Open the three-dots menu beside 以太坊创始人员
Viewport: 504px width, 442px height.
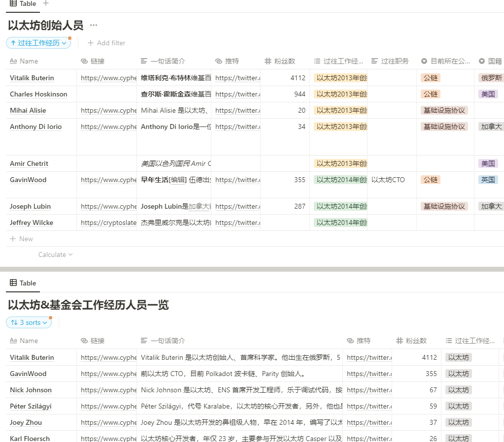94,25
